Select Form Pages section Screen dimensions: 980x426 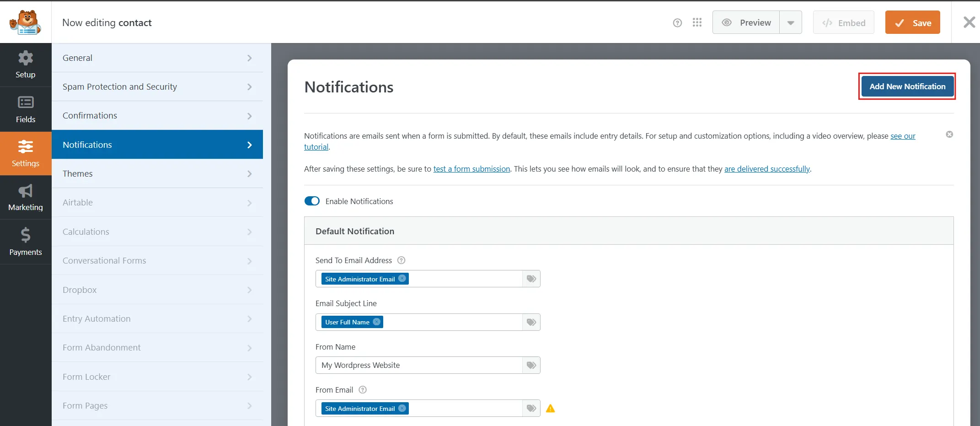157,406
